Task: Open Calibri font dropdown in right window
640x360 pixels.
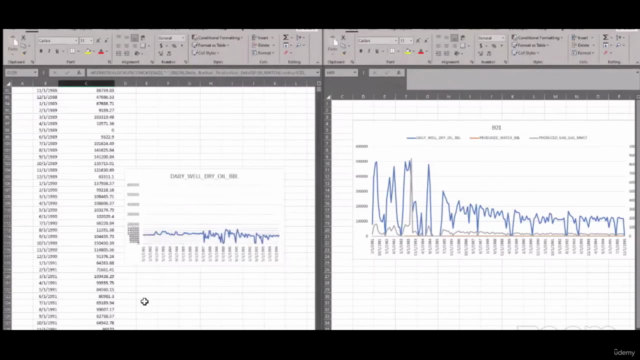Action: click(x=396, y=40)
